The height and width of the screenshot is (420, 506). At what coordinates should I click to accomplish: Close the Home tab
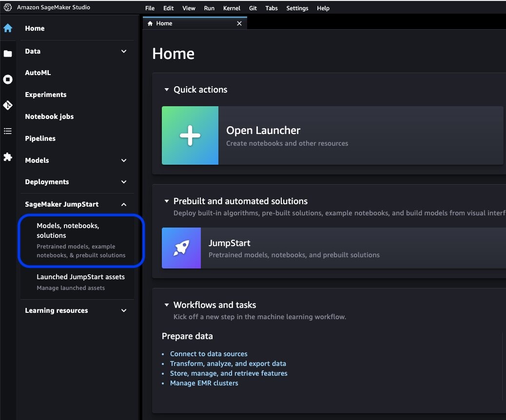pyautogui.click(x=239, y=23)
